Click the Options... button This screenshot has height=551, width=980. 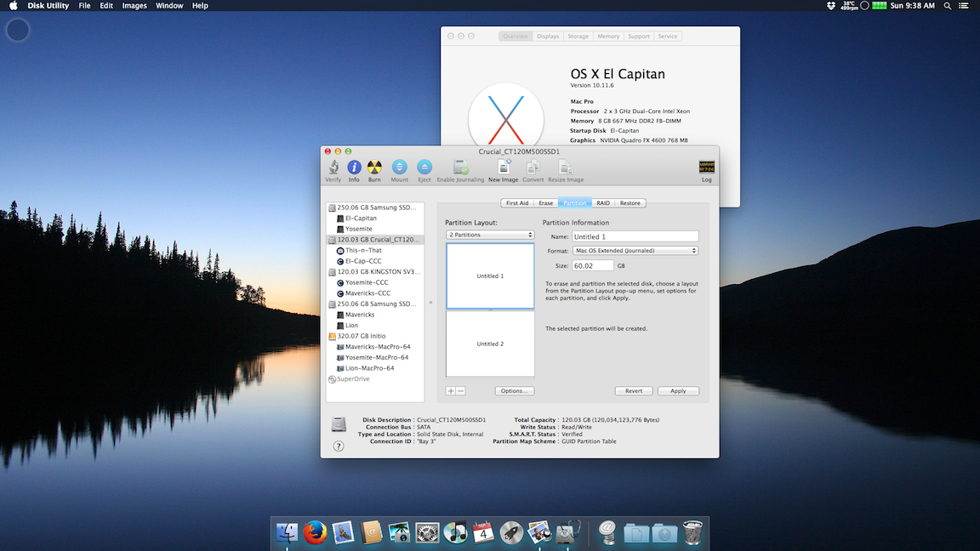coord(515,391)
